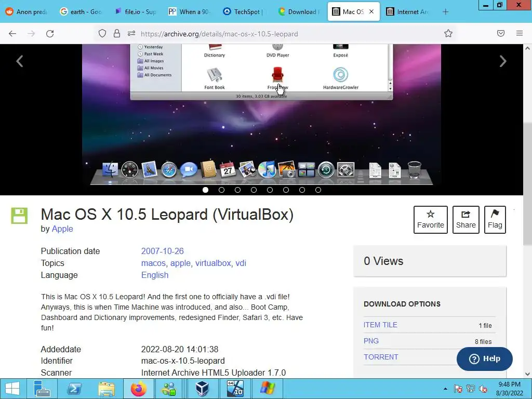Open the virtualbox topic link
The image size is (532, 399).
[213, 263]
